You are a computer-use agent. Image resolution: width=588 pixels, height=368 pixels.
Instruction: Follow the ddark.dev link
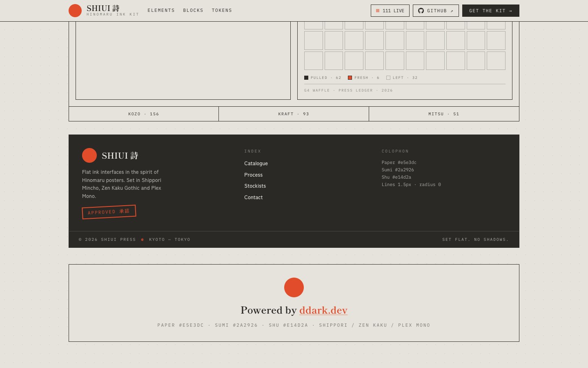pyautogui.click(x=323, y=310)
